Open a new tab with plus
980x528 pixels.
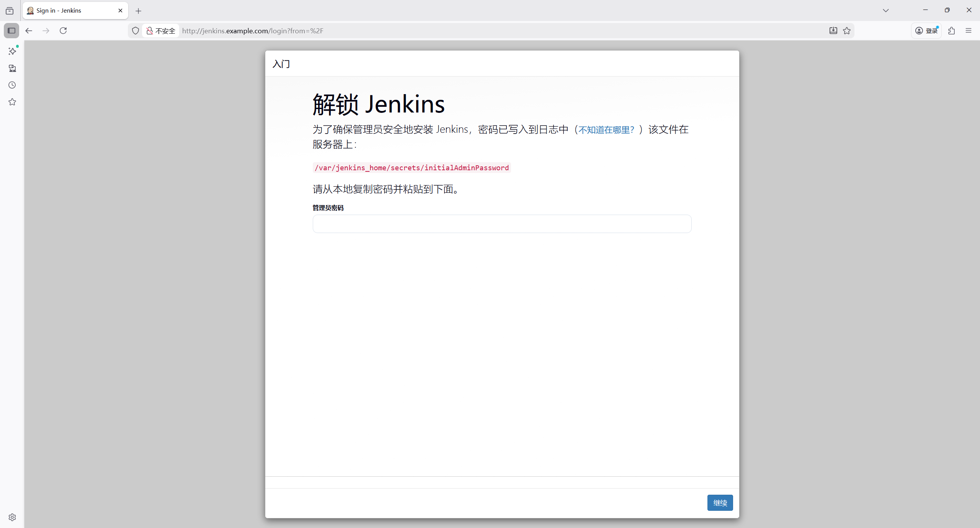[139, 11]
